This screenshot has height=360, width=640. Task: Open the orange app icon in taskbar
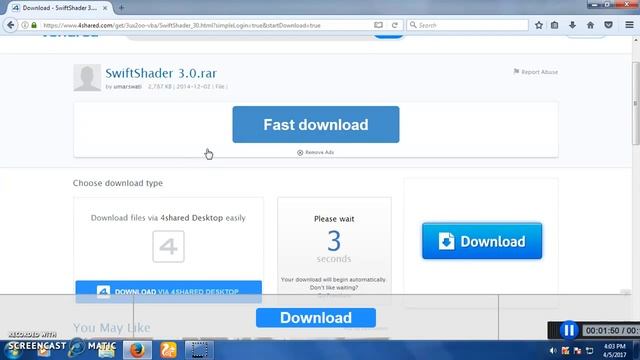click(168, 350)
